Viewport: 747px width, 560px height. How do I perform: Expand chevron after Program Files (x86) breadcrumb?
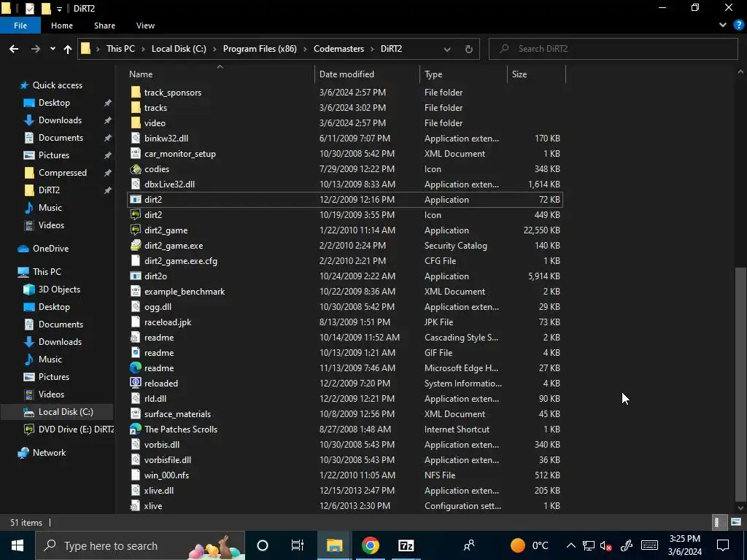[x=305, y=49]
